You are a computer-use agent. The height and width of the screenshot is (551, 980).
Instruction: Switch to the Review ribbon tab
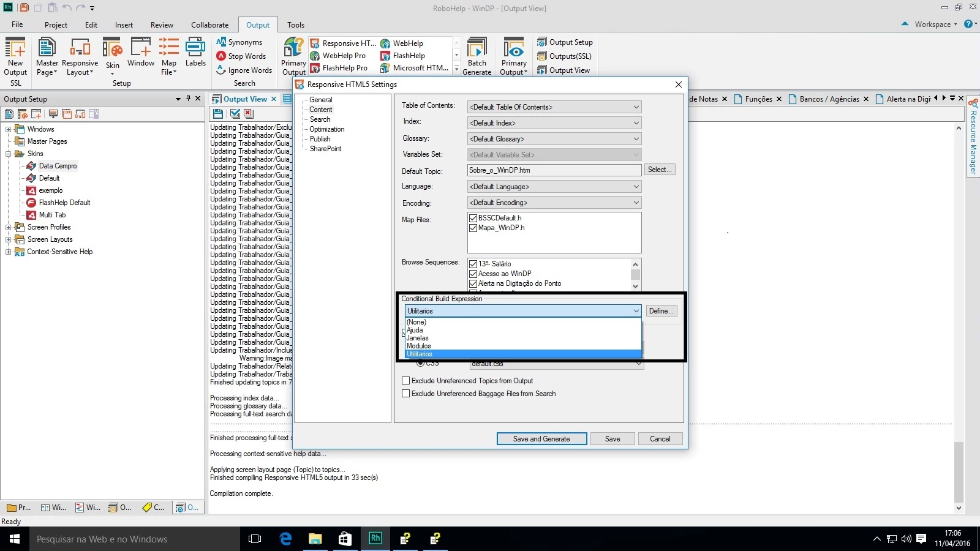coord(162,25)
